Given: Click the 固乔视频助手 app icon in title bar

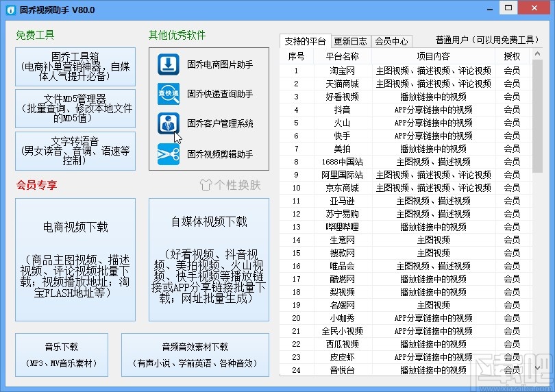Looking at the screenshot, I should click(11, 10).
